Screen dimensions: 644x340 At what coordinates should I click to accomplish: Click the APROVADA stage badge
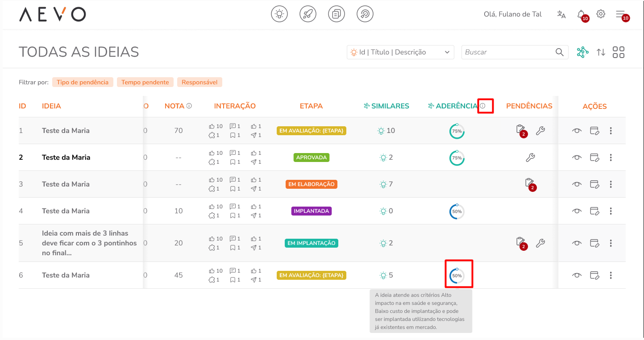[312, 158]
